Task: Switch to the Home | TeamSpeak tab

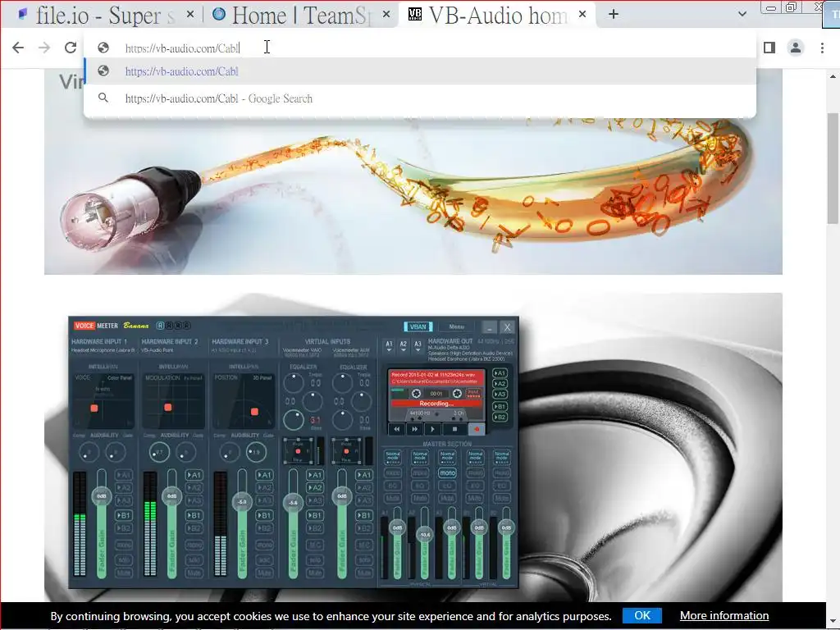Action: coord(300,15)
